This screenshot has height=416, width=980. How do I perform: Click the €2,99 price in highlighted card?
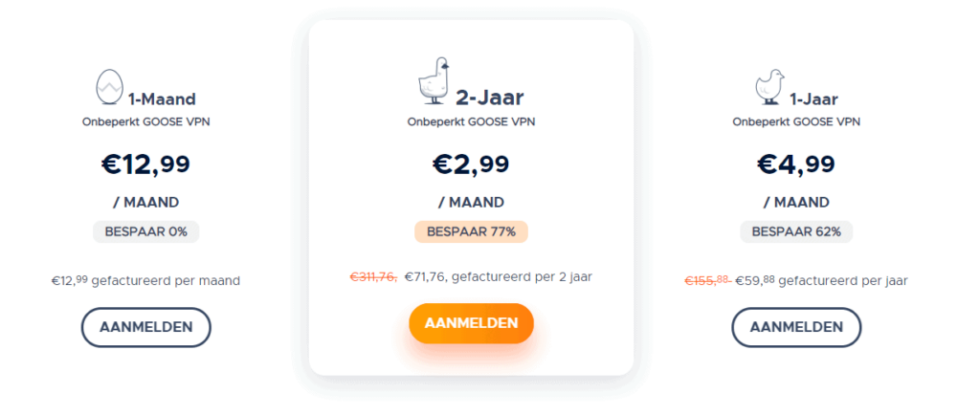(471, 164)
